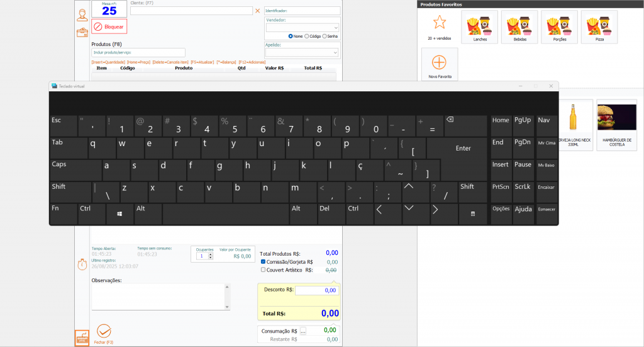The height and width of the screenshot is (347, 644).
Task: Clear the client field with orange X
Action: tap(257, 11)
